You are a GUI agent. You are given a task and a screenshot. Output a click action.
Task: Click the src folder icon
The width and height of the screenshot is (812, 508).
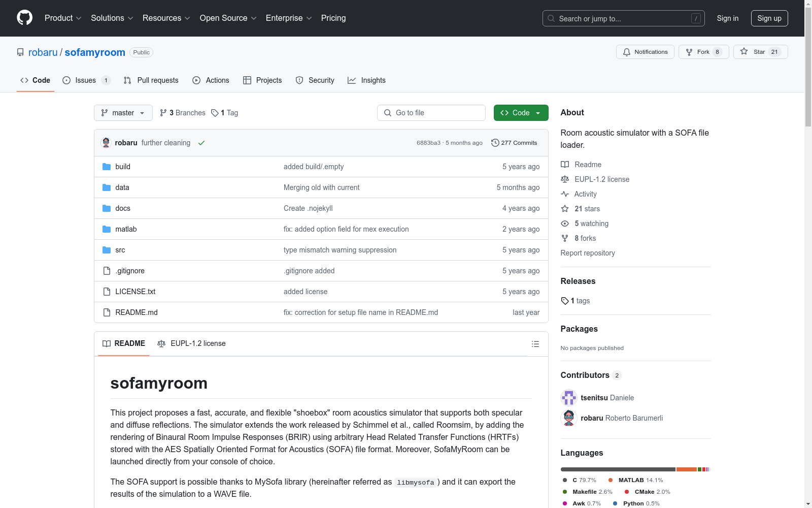tap(107, 250)
